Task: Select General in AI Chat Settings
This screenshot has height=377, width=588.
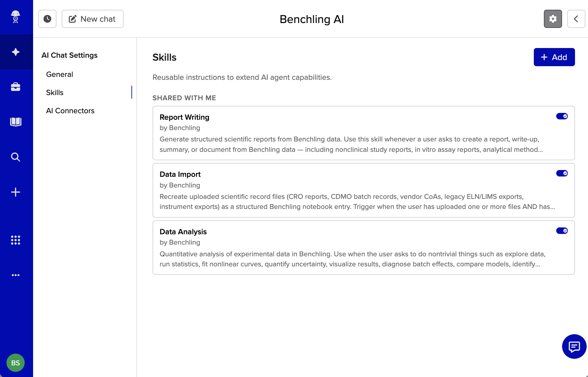Action: [59, 74]
